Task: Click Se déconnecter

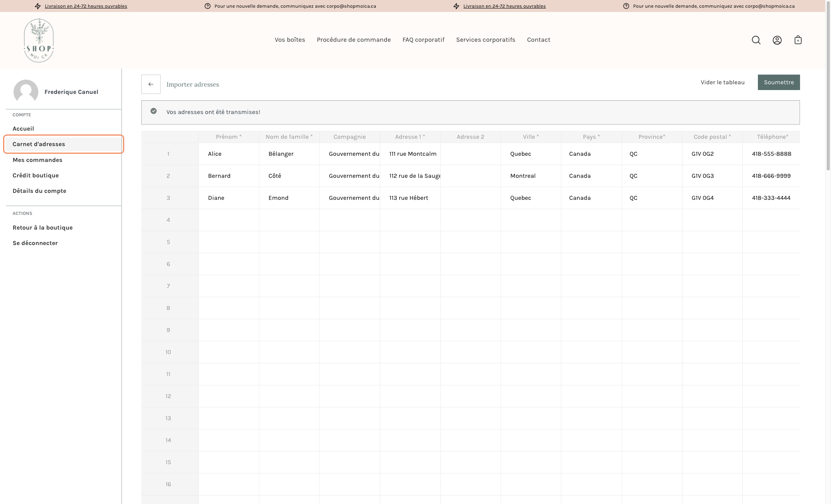Action: pyautogui.click(x=35, y=243)
